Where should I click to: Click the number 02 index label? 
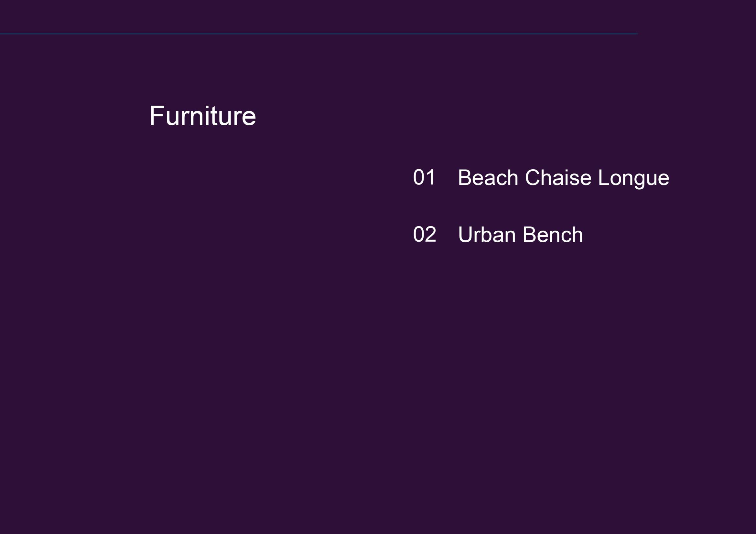[x=425, y=234]
